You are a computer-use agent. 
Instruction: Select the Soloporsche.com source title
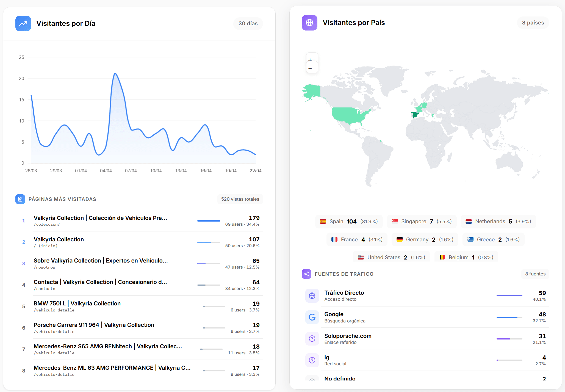click(348, 336)
